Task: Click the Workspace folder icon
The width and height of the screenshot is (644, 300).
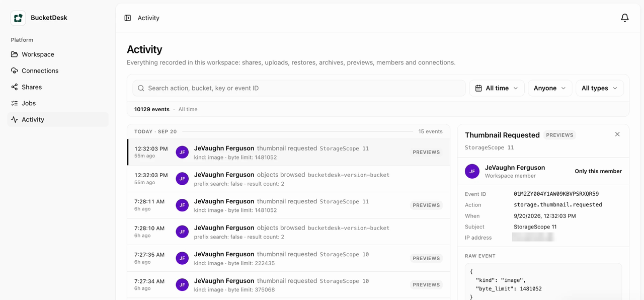Action: coord(15,54)
